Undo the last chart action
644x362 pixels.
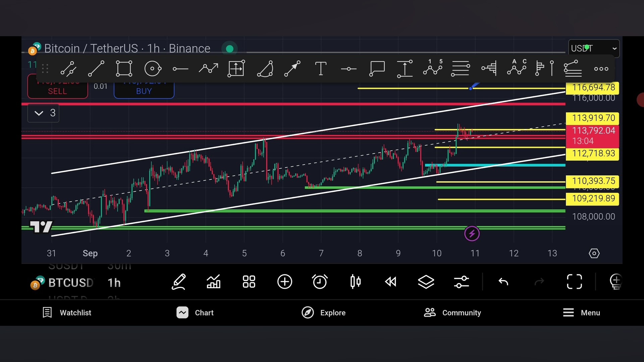pyautogui.click(x=503, y=282)
